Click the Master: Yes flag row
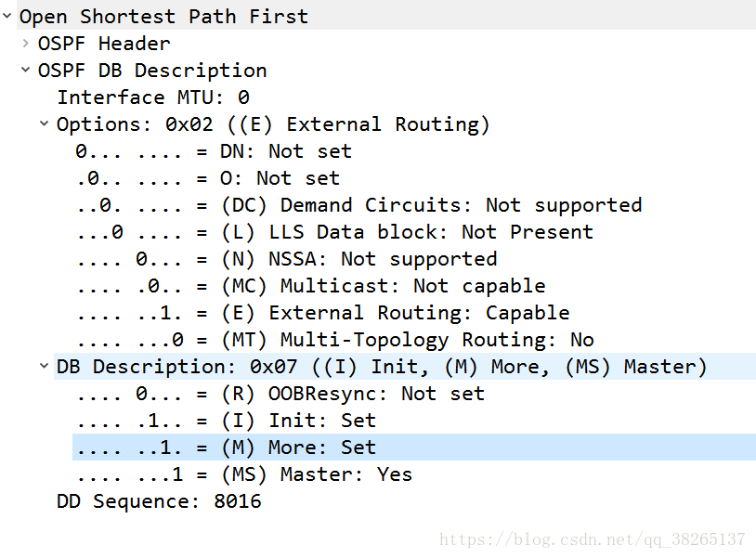The image size is (756, 558). click(244, 474)
